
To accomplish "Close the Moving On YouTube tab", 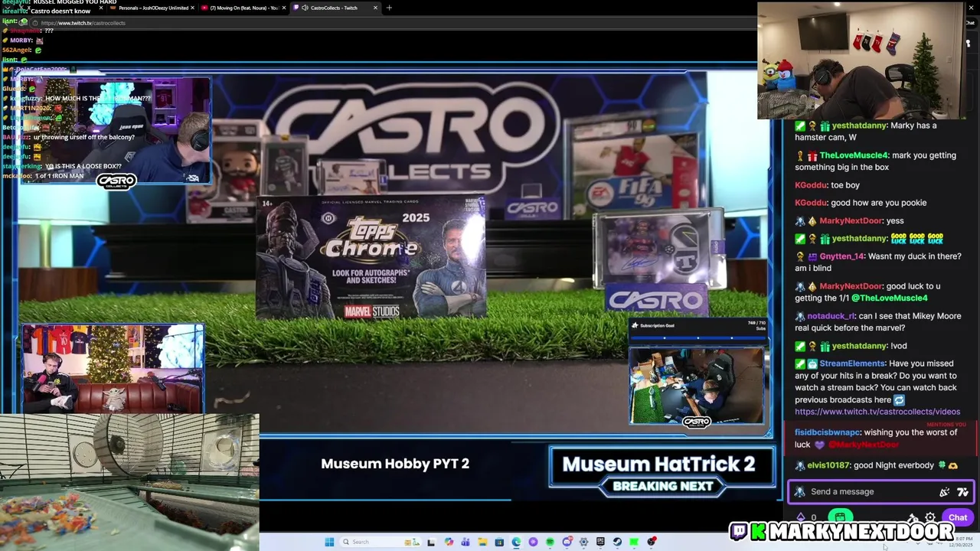I will coord(285,8).
